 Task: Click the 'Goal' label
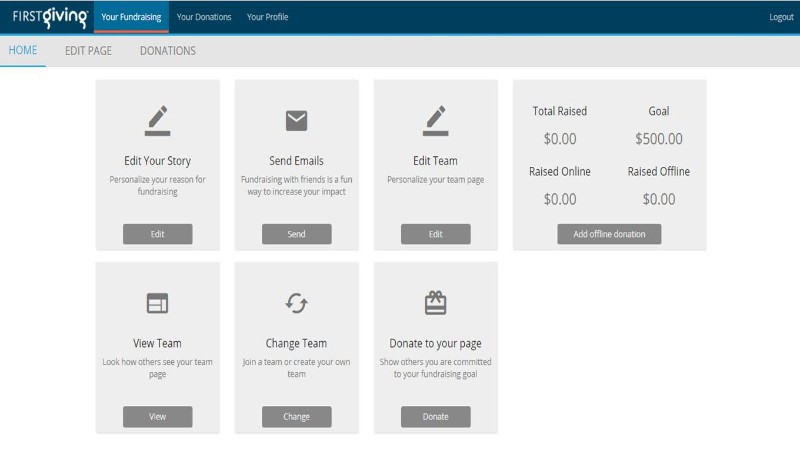pyautogui.click(x=659, y=111)
